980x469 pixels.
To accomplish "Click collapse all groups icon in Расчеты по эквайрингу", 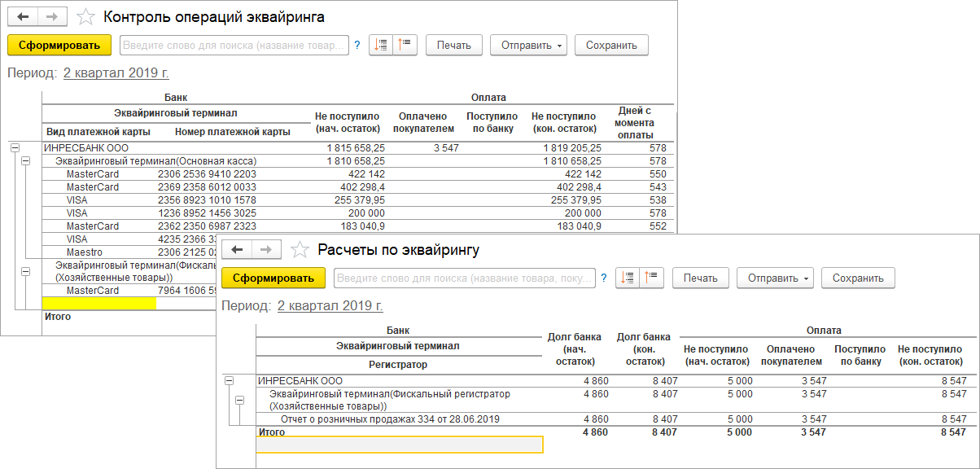I will click(652, 278).
